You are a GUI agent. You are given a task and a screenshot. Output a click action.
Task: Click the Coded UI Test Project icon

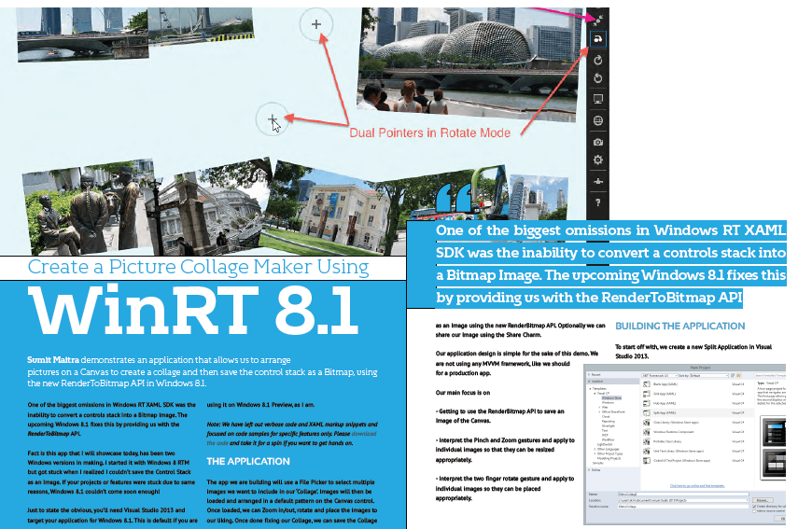click(x=647, y=461)
